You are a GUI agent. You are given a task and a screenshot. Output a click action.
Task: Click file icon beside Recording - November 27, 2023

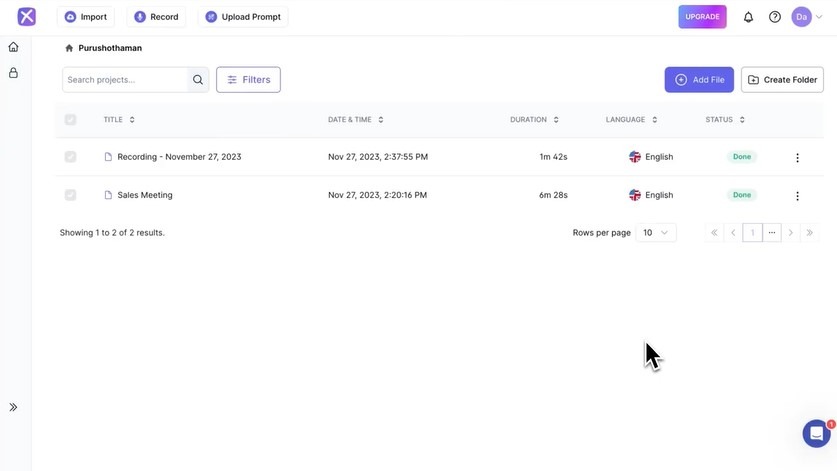(108, 156)
